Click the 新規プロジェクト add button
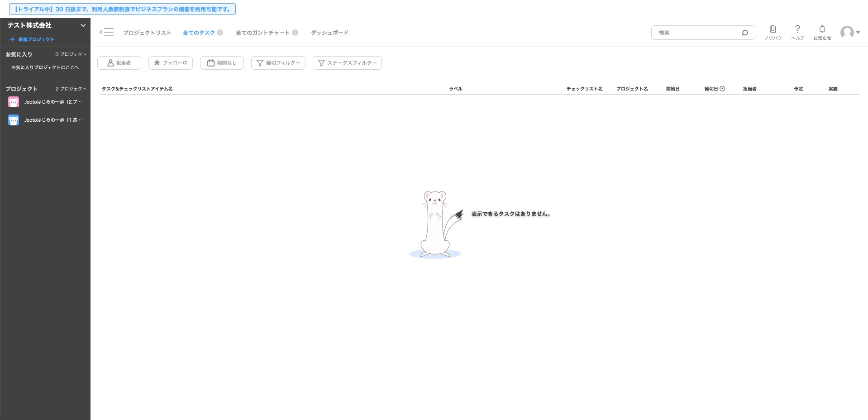Screen dimensions: 868x420 click(32, 39)
